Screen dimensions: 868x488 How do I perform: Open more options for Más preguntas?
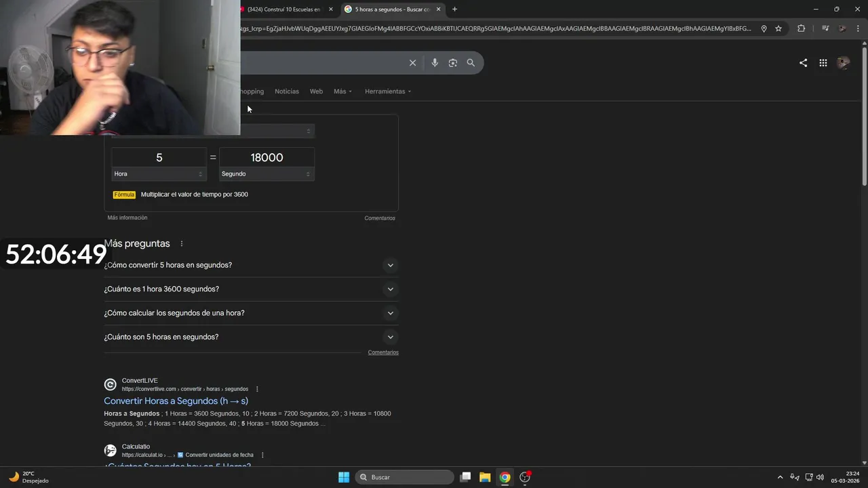[x=181, y=244]
